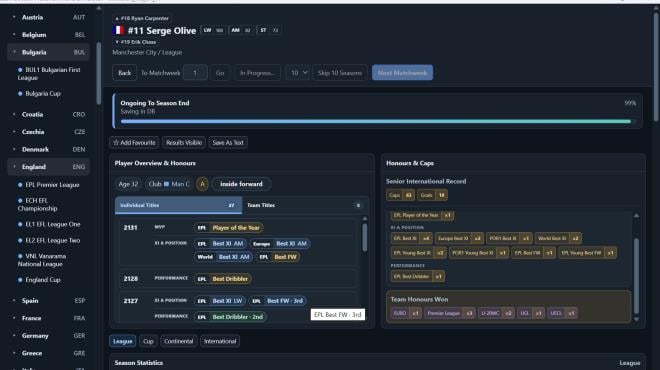660x370 pixels.
Task: Select the International stats tab
Action: click(x=220, y=341)
